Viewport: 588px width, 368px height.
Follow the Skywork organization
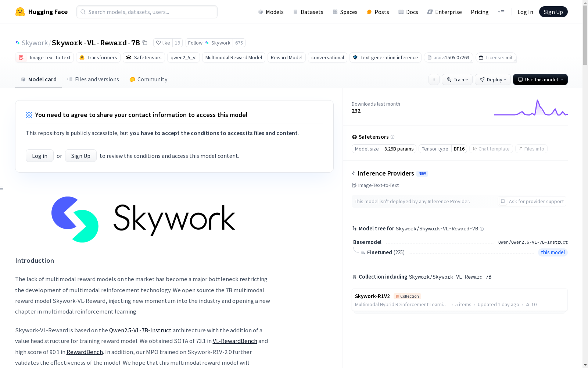coord(209,43)
